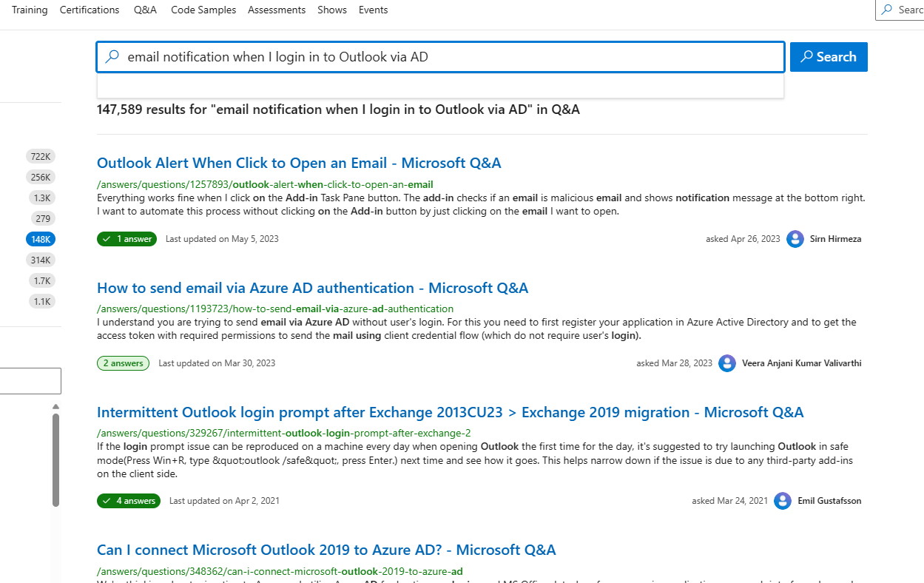
Task: Click Veera Anjani Kumar Valivarthi's avatar icon
Action: tap(727, 363)
